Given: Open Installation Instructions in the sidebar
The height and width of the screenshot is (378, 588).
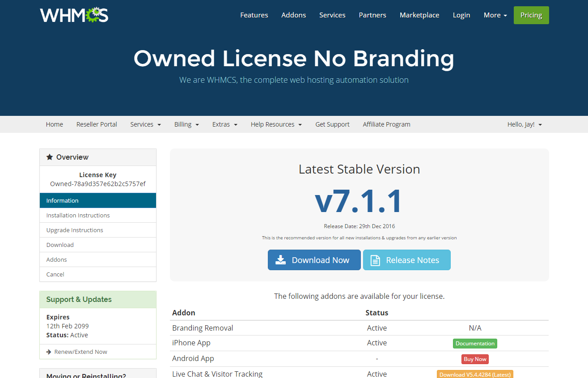Looking at the screenshot, I should [x=98, y=215].
